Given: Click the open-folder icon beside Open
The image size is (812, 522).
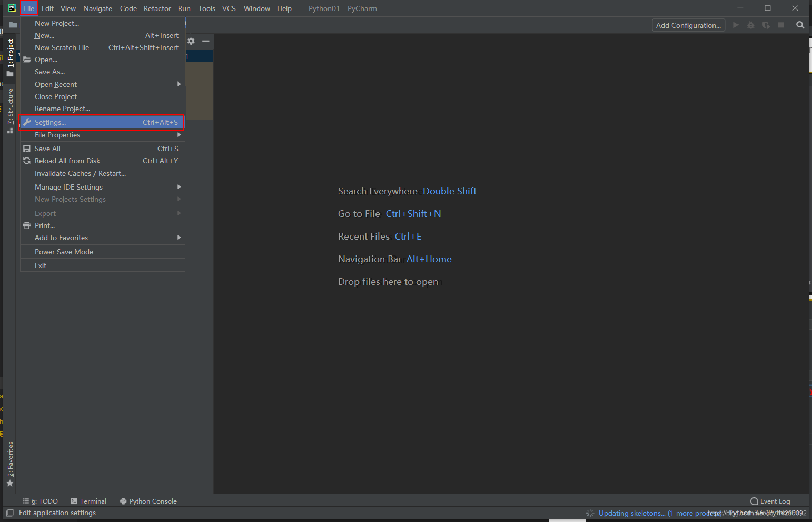Looking at the screenshot, I should point(27,60).
